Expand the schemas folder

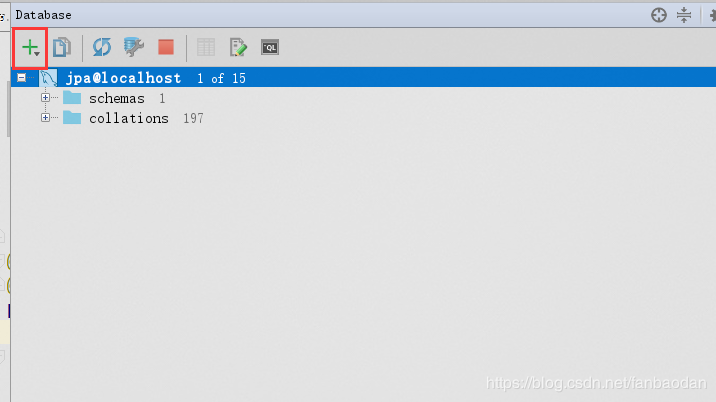click(x=45, y=97)
